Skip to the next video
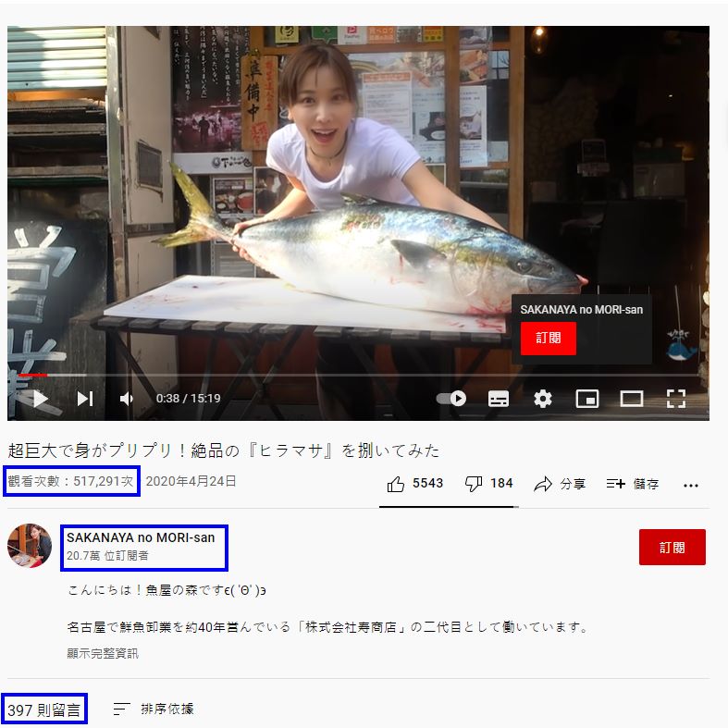 (x=85, y=399)
